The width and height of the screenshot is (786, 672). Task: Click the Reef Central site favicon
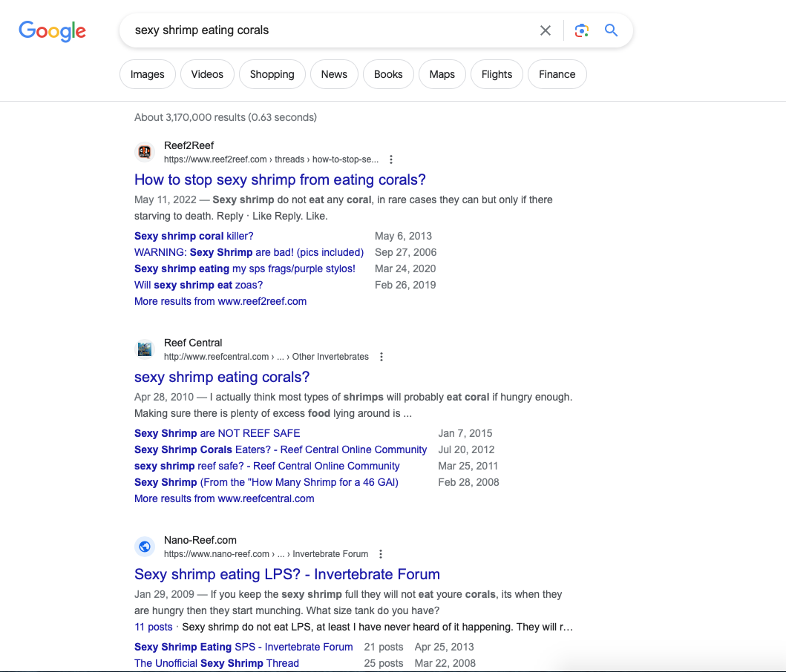click(145, 349)
